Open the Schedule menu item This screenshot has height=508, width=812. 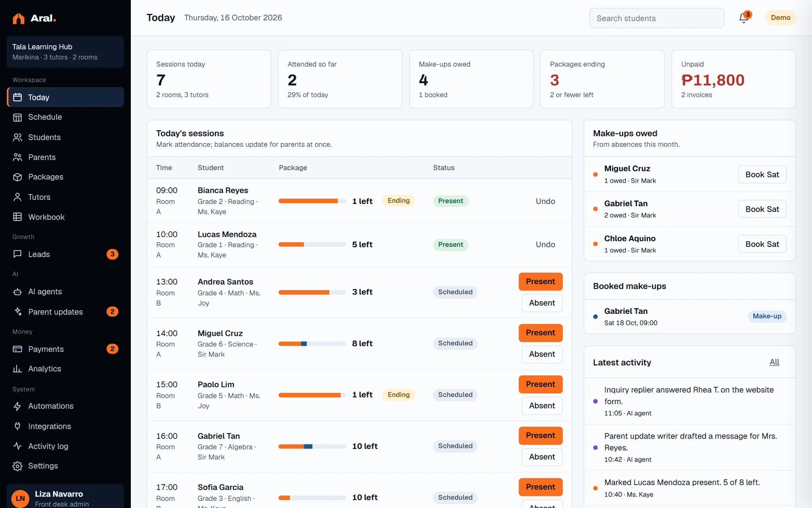coord(65,117)
